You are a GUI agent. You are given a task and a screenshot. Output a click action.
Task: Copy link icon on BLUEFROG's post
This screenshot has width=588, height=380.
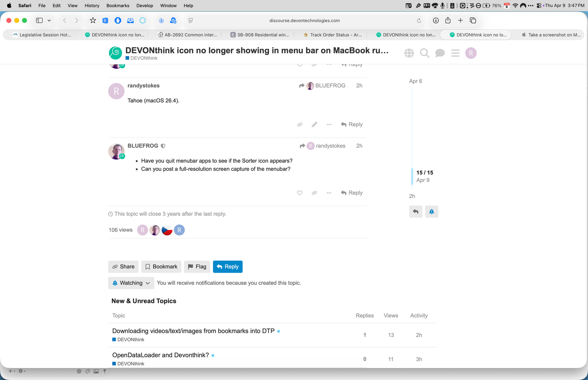click(x=314, y=193)
